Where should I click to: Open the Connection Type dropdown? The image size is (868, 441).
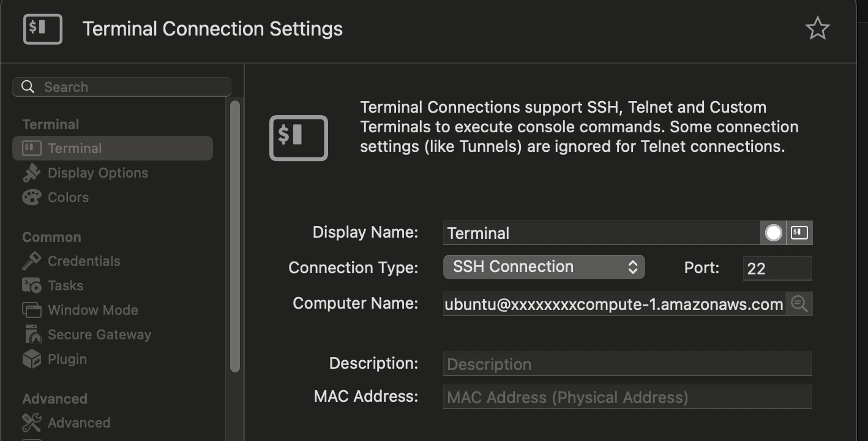(544, 267)
